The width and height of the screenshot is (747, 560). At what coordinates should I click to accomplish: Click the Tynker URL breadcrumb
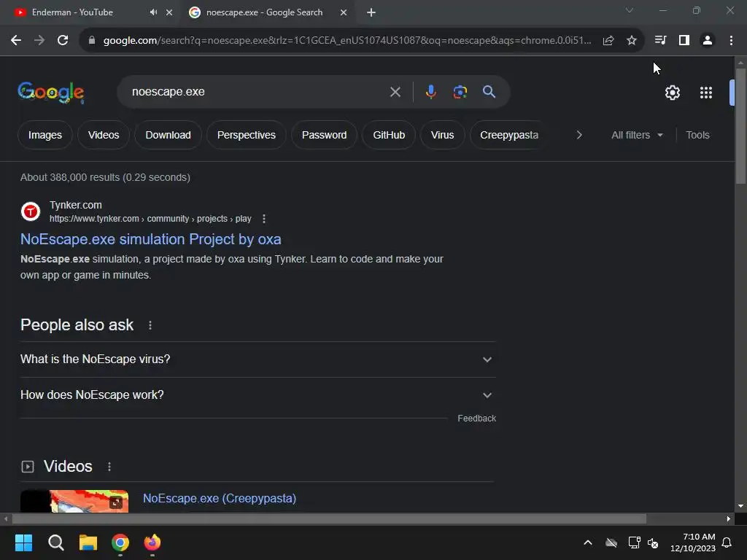coord(150,219)
